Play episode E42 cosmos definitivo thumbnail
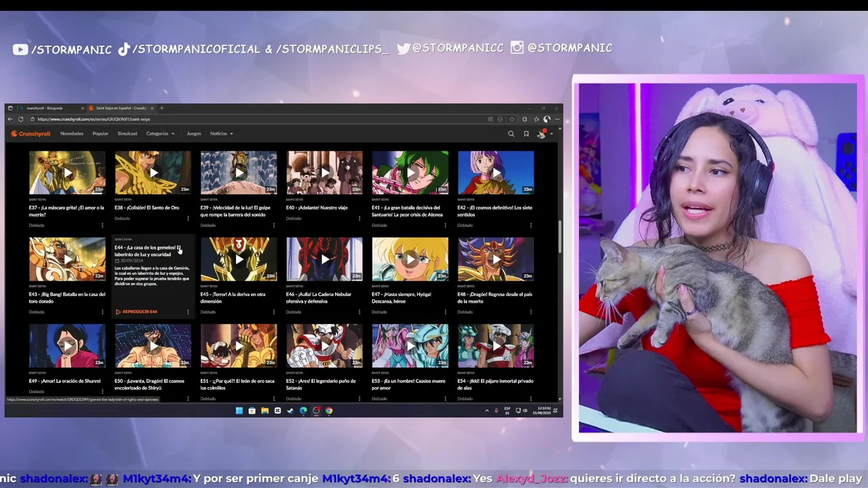 coord(496,173)
